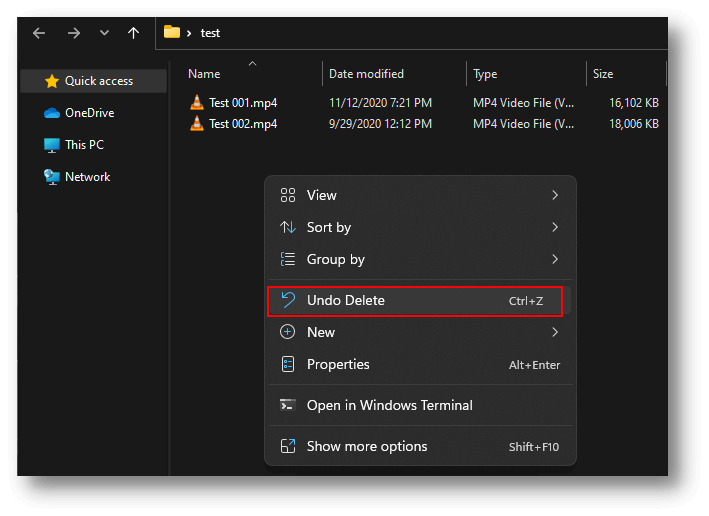
Task: Click the 18,006 KB size value
Action: (633, 124)
